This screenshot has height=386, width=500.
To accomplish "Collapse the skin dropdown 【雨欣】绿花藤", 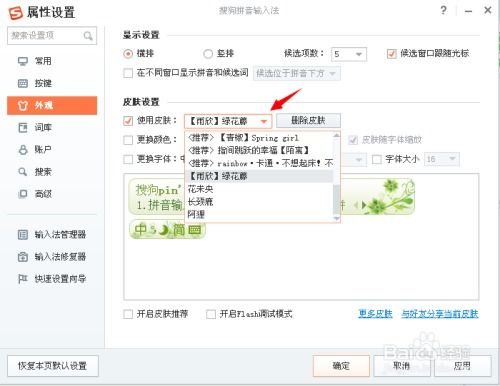I will point(228,121).
